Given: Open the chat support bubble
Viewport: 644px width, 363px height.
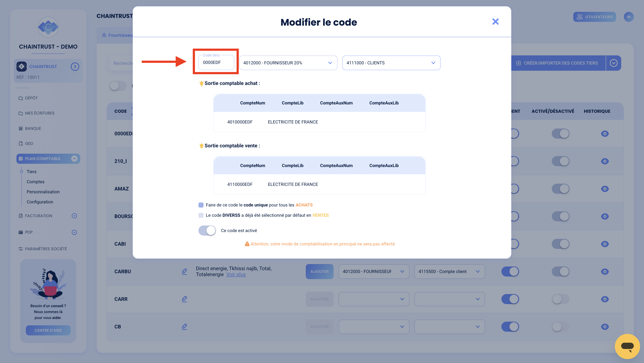Looking at the screenshot, I should coord(627,346).
